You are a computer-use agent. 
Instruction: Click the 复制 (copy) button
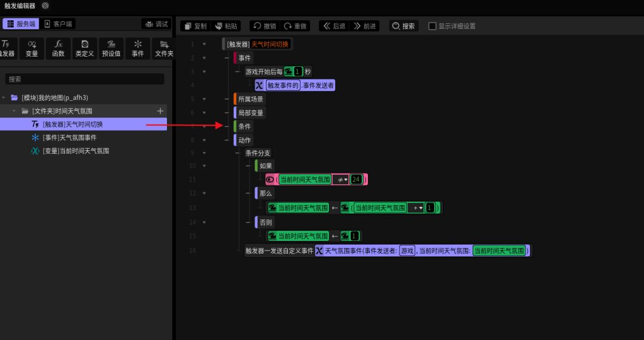coord(195,26)
